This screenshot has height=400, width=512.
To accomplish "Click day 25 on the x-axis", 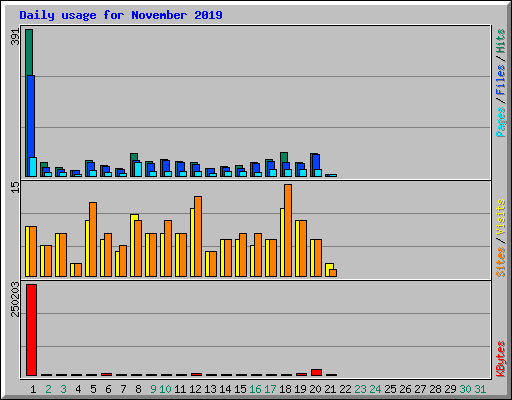I will (390, 389).
